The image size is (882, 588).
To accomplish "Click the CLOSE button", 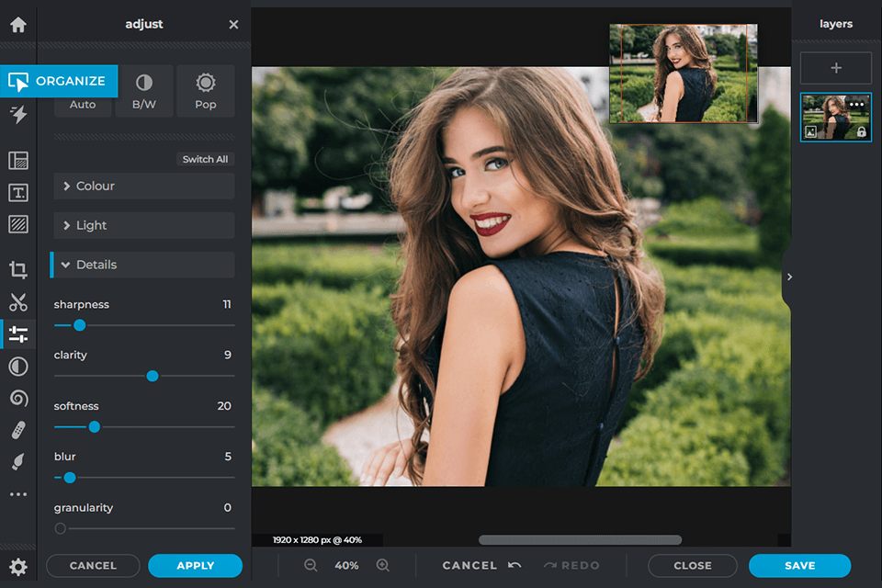I will [693, 566].
